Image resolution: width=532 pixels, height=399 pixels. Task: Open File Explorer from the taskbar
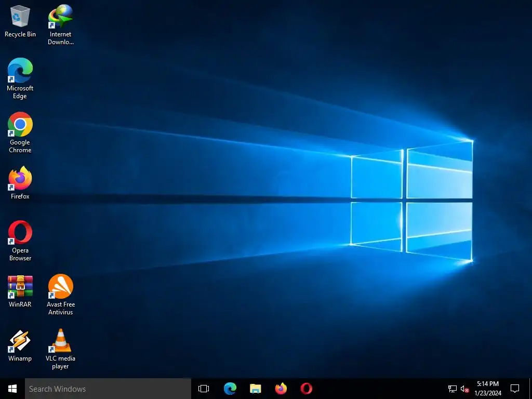[x=256, y=389]
